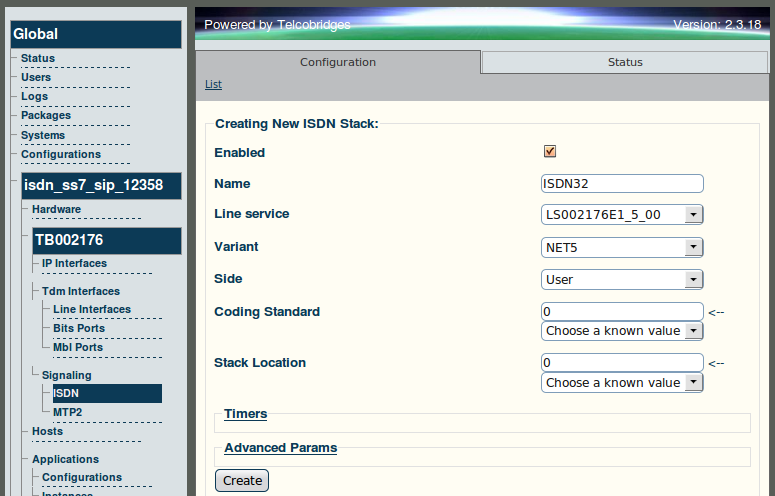Click the Stack Location value field
The image size is (775, 496).
(622, 363)
